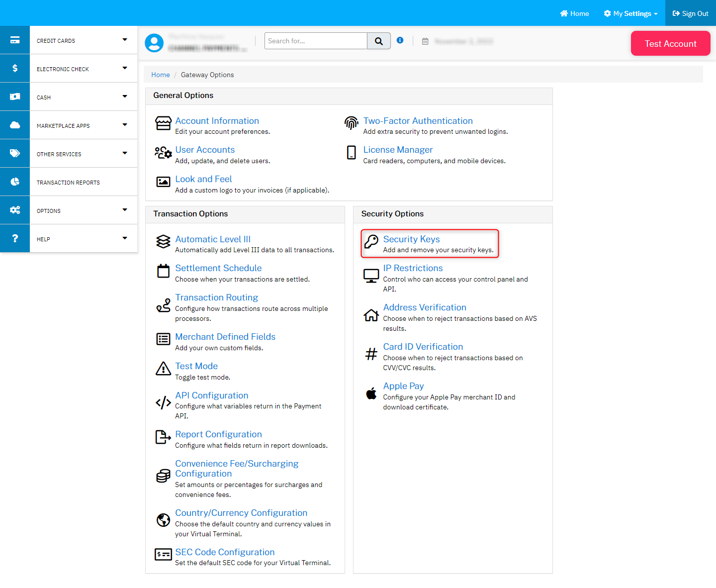The width and height of the screenshot is (716, 588).
Task: Click the Cash banknote sidebar icon
Action: point(15,97)
